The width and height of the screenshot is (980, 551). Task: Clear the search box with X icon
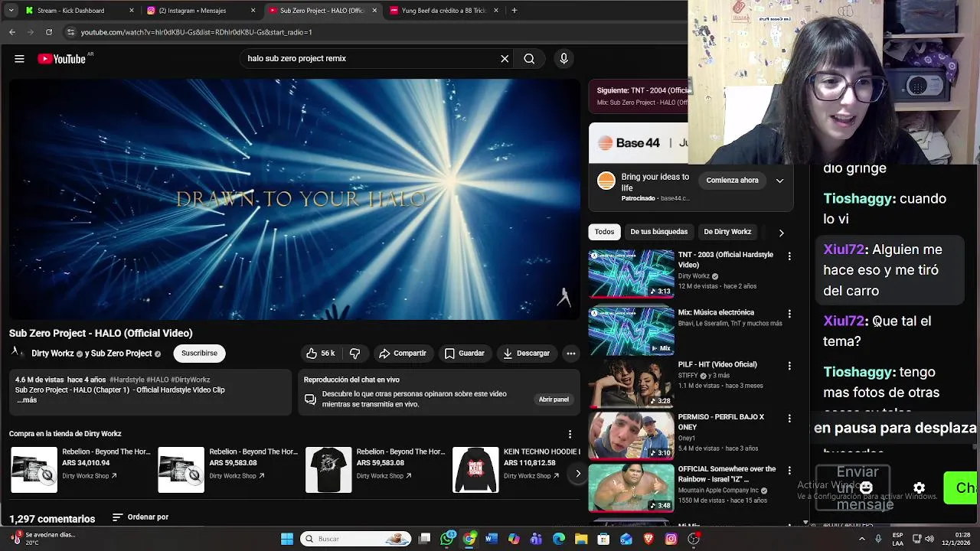(505, 59)
